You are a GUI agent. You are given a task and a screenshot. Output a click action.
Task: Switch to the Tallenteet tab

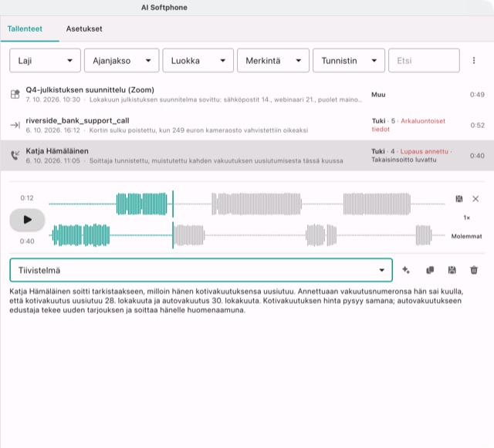click(25, 29)
